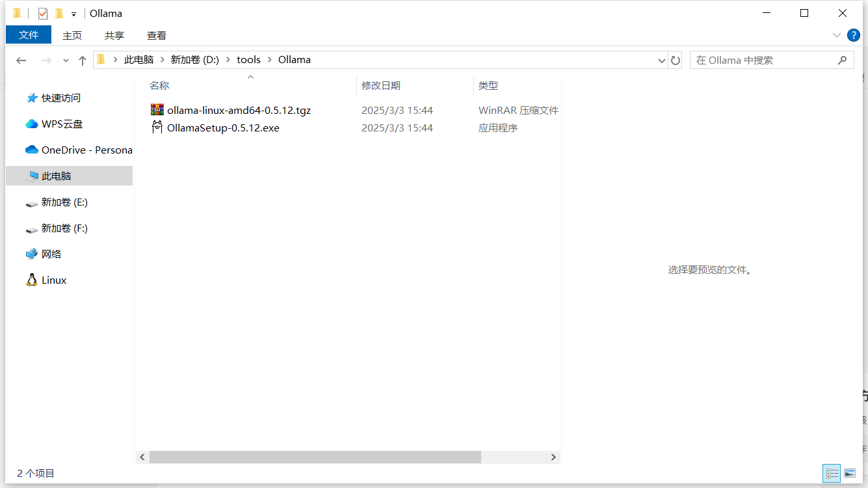868x488 pixels.
Task: Switch to details view icon in status bar
Action: tap(832, 474)
